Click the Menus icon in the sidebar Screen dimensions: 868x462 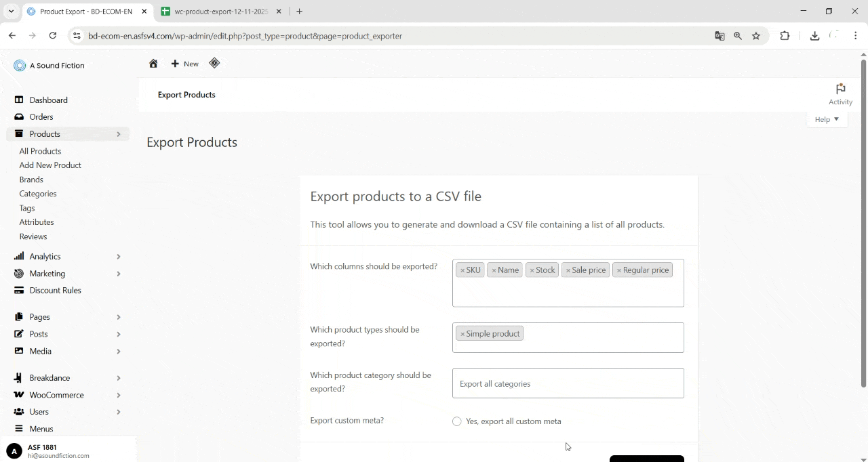coord(18,428)
